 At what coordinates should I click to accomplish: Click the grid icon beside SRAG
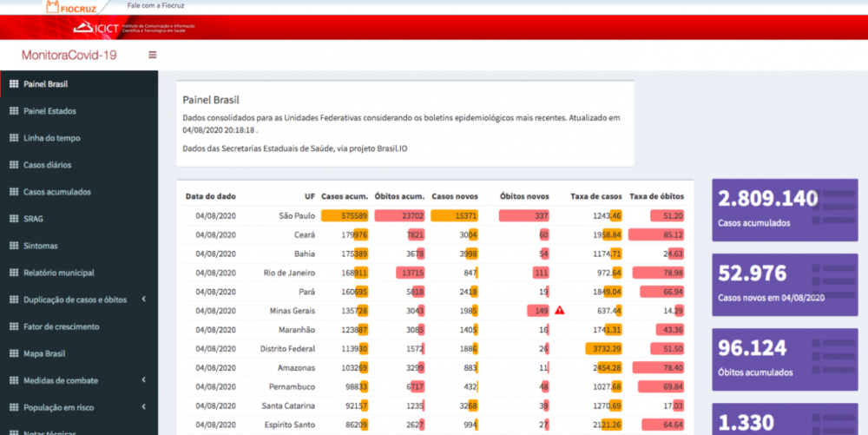pyautogui.click(x=13, y=219)
